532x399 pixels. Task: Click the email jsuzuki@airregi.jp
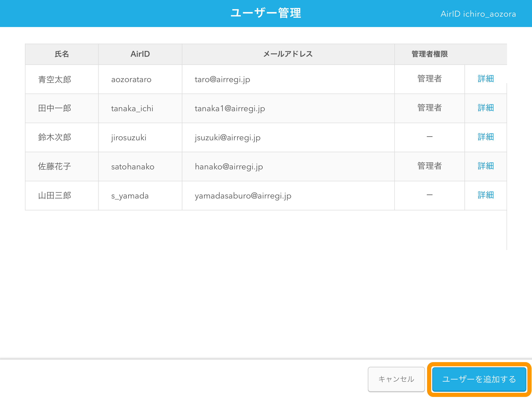[228, 138]
